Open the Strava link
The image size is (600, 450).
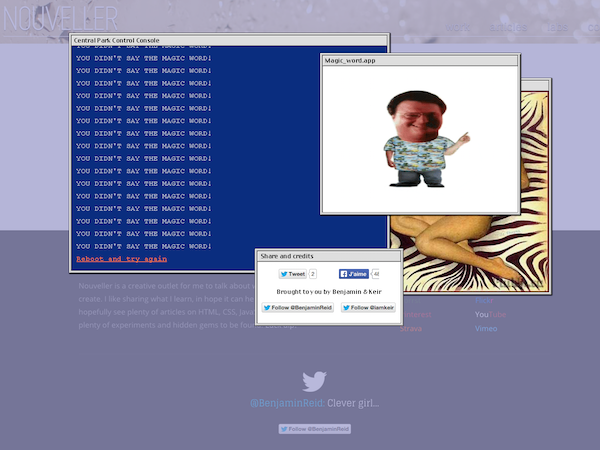point(411,329)
